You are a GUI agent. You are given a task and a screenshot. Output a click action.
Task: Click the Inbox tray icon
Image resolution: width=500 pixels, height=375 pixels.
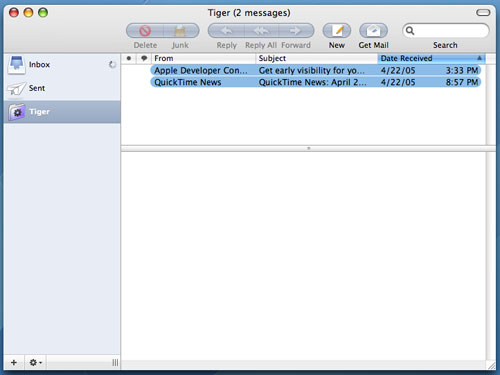pos(16,65)
